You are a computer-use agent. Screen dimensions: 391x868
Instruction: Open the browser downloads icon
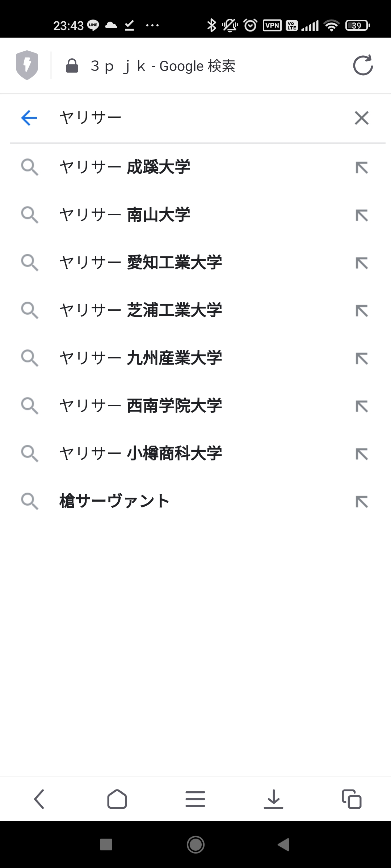tap(273, 799)
